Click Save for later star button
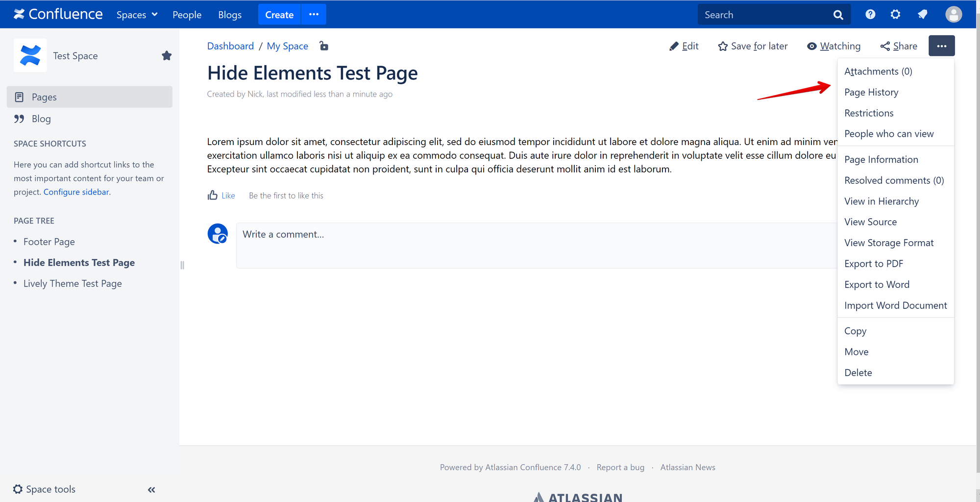The height and width of the screenshot is (502, 980). point(753,46)
